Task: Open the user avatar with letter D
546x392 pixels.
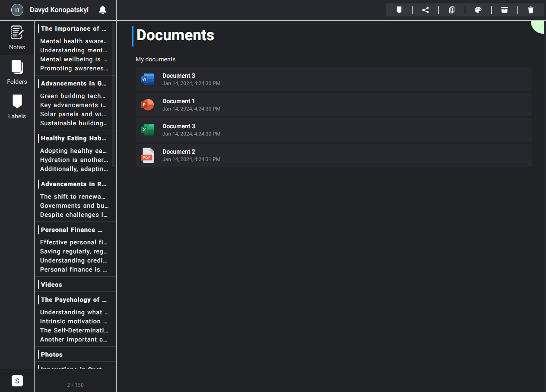Action: click(x=17, y=10)
